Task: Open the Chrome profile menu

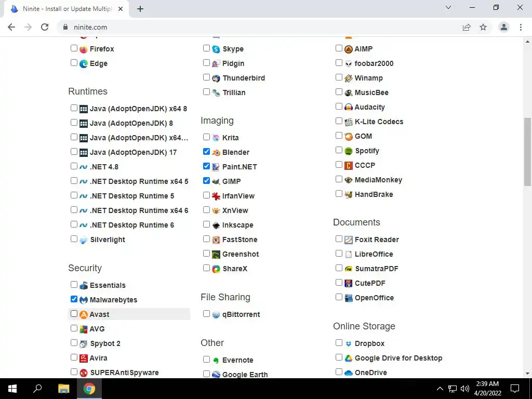Action: coord(504,27)
